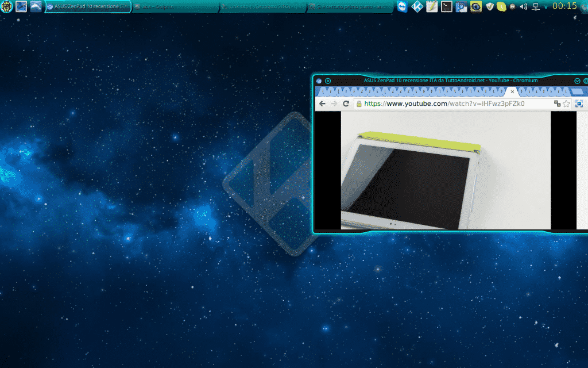Expand the hidden tray icons arrow
Viewport: 588px width, 368px height.
point(546,7)
